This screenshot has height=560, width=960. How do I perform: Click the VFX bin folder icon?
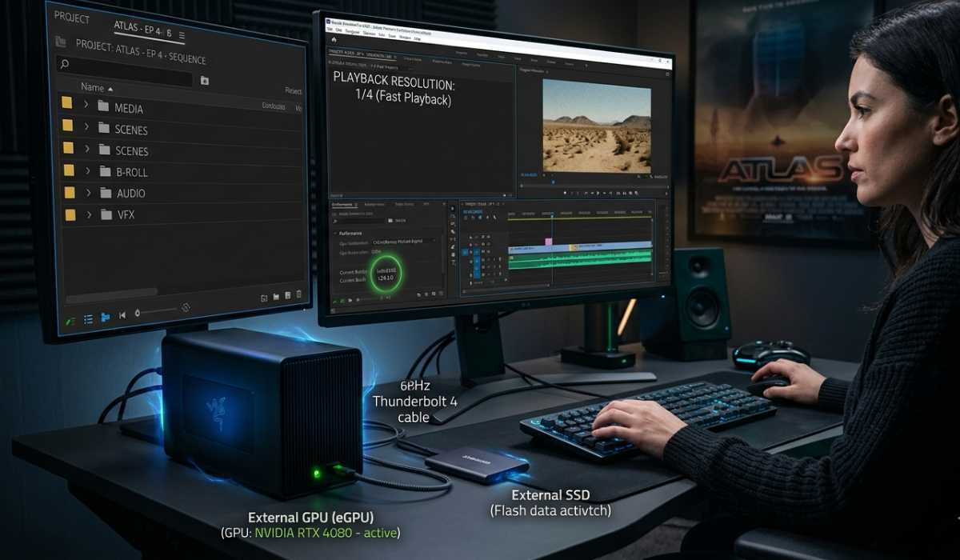(105, 214)
